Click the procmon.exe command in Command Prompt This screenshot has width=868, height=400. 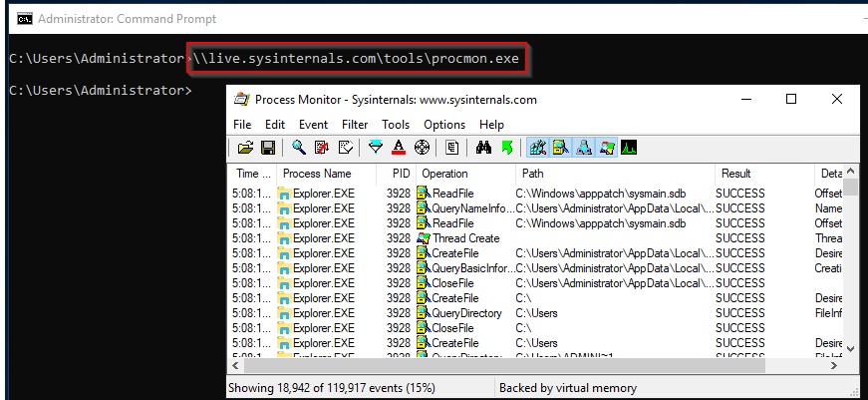coord(356,58)
